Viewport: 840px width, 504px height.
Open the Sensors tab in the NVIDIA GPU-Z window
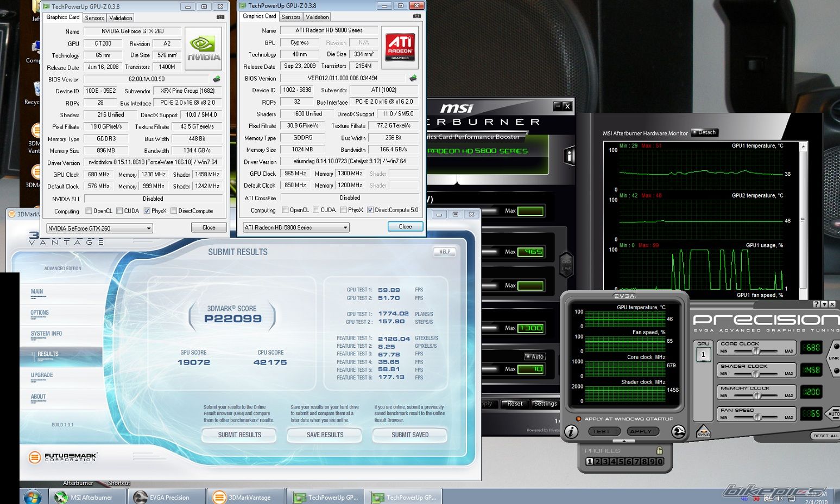(94, 18)
